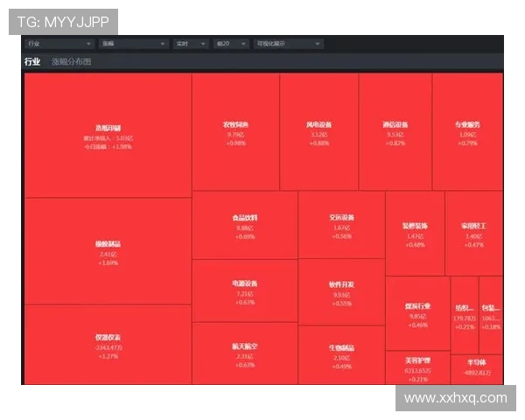The image size is (525, 420).
Task: Click the 航天航空 sector tile
Action: coord(244,353)
